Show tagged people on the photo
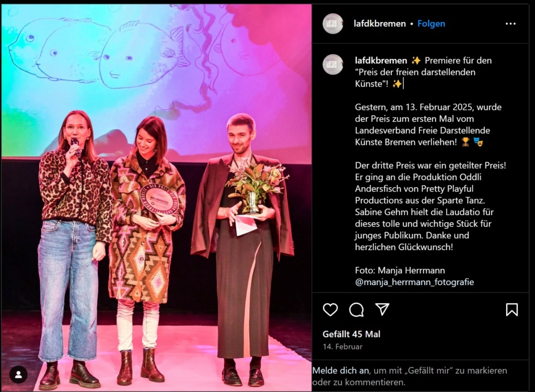The image size is (535, 392). [18, 375]
